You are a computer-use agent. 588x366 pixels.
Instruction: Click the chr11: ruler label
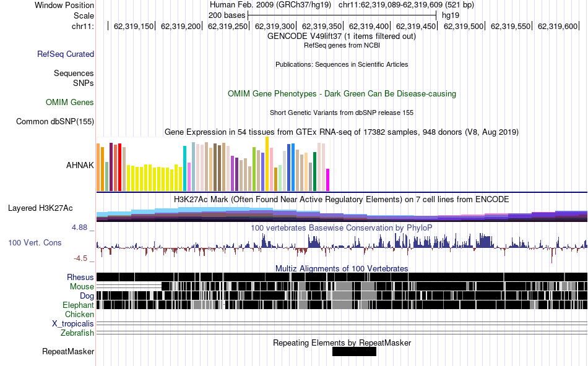(x=83, y=26)
